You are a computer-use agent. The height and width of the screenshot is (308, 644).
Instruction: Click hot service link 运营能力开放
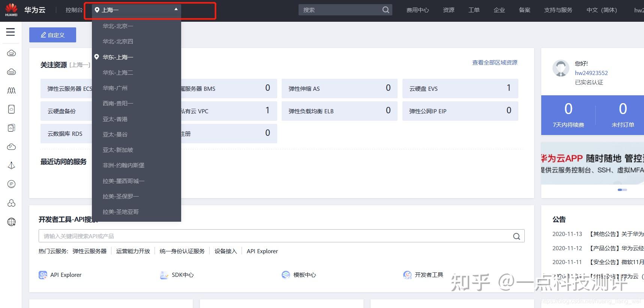pyautogui.click(x=133, y=251)
